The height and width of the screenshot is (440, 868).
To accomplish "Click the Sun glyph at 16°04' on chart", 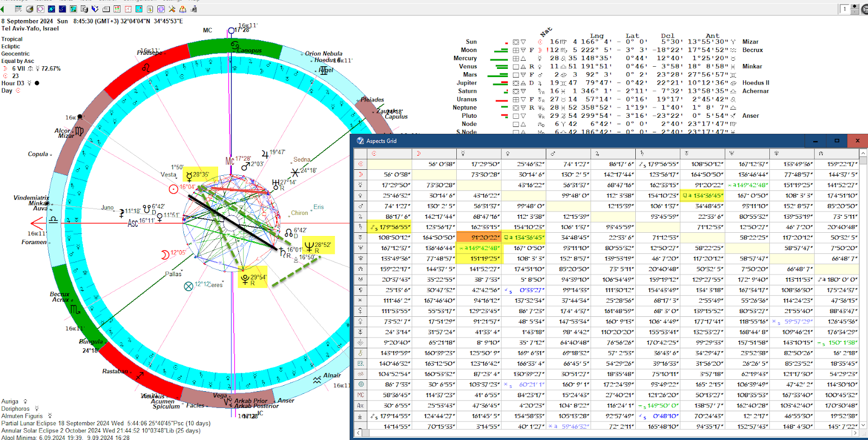I will [x=173, y=189].
